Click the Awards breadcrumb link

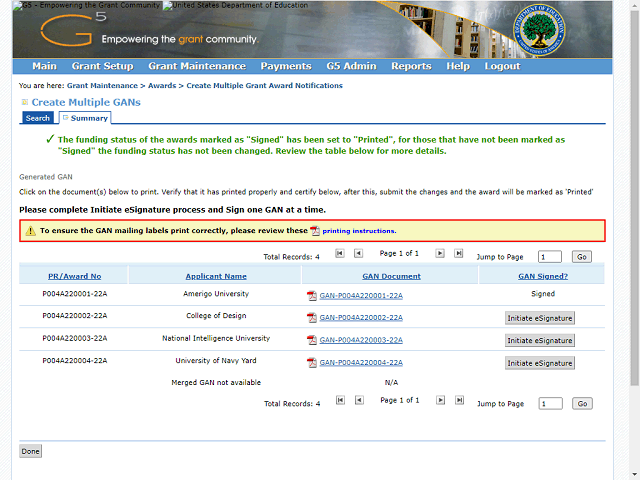point(162,86)
